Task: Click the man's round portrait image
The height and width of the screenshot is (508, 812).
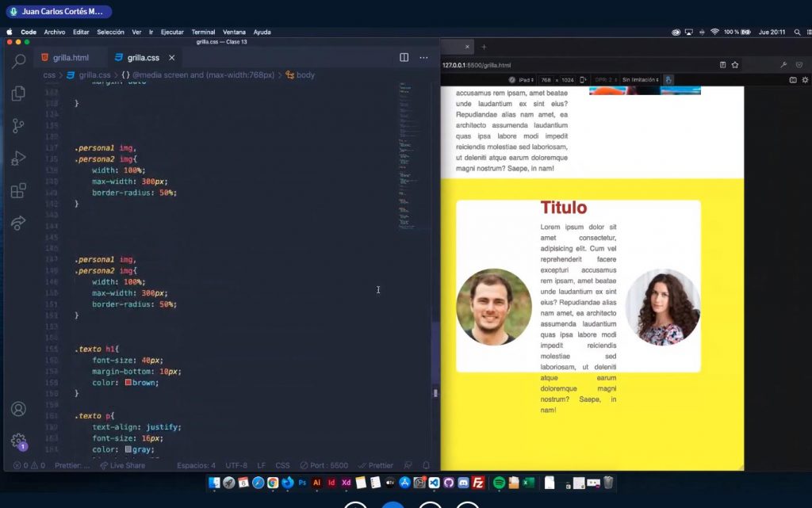Action: 493,307
